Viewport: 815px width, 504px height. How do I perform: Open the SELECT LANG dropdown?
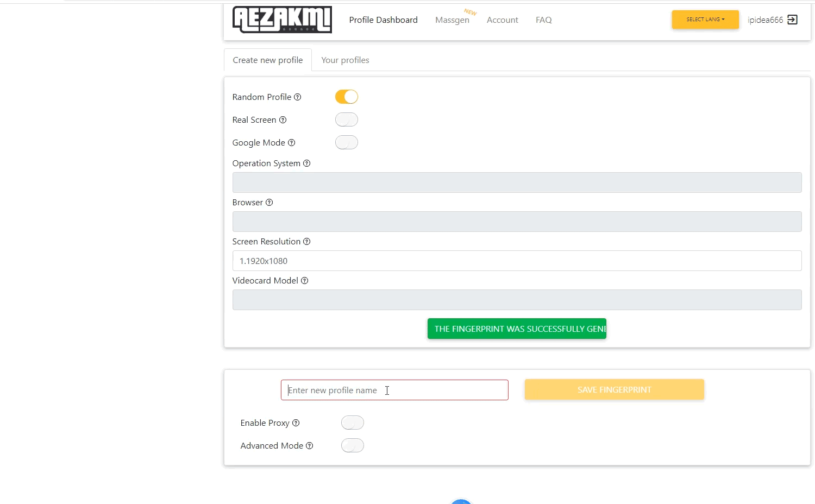point(705,20)
